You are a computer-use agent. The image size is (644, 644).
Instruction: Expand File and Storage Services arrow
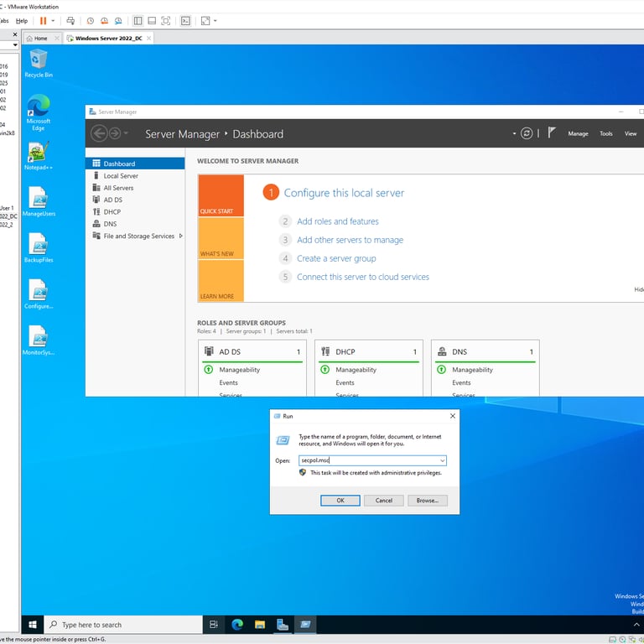[x=181, y=236]
